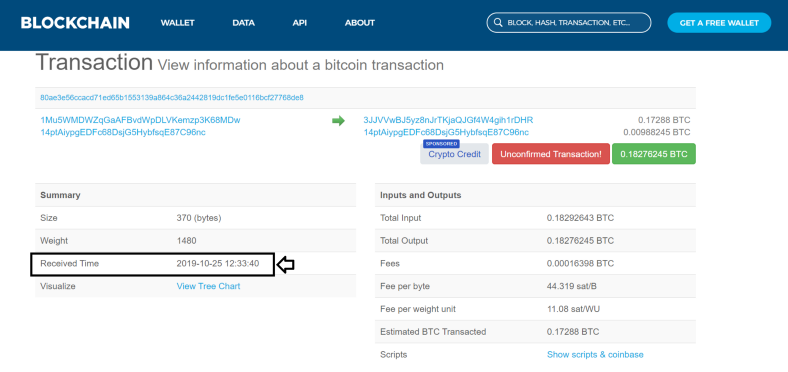Click the Unconfirmed Transaction! button
788x372 pixels.
[x=551, y=154]
